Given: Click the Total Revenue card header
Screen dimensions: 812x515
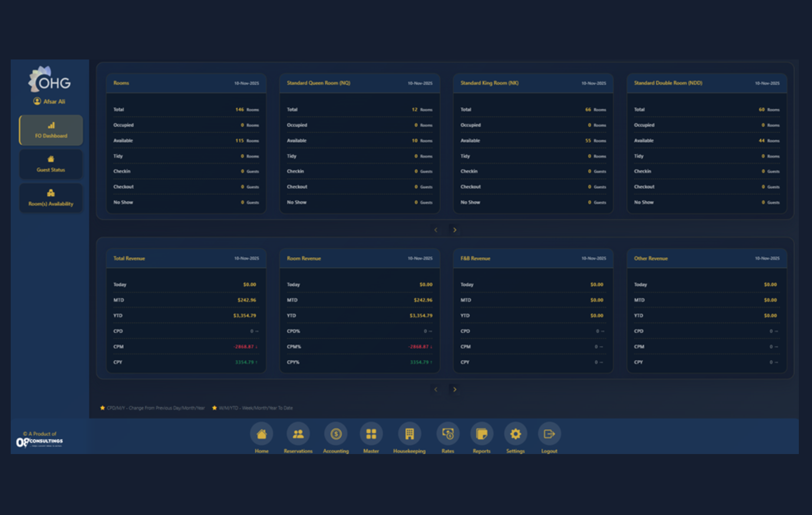Looking at the screenshot, I should click(186, 258).
